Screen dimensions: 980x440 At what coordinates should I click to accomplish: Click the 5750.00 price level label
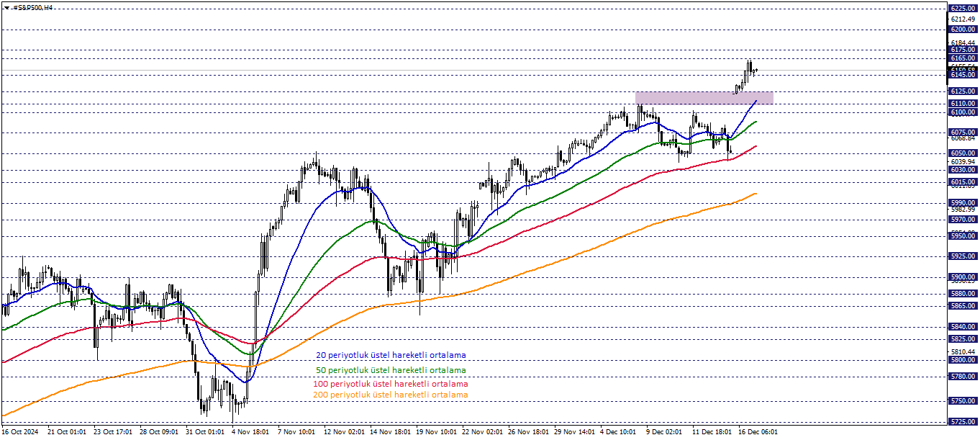click(x=963, y=401)
